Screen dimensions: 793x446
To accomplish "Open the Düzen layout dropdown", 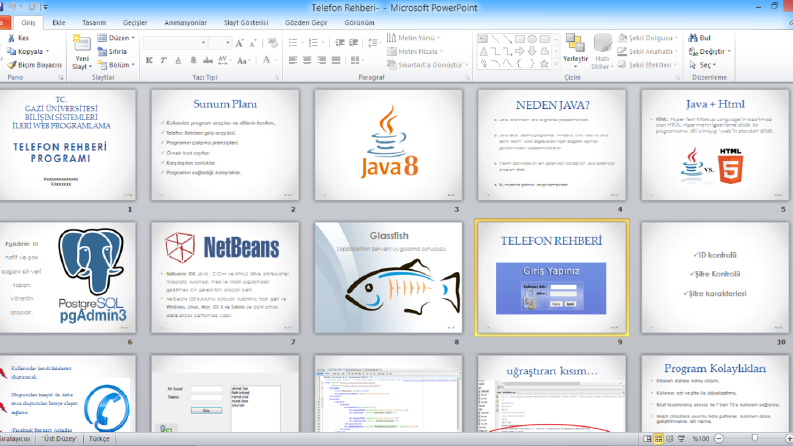I will point(116,38).
